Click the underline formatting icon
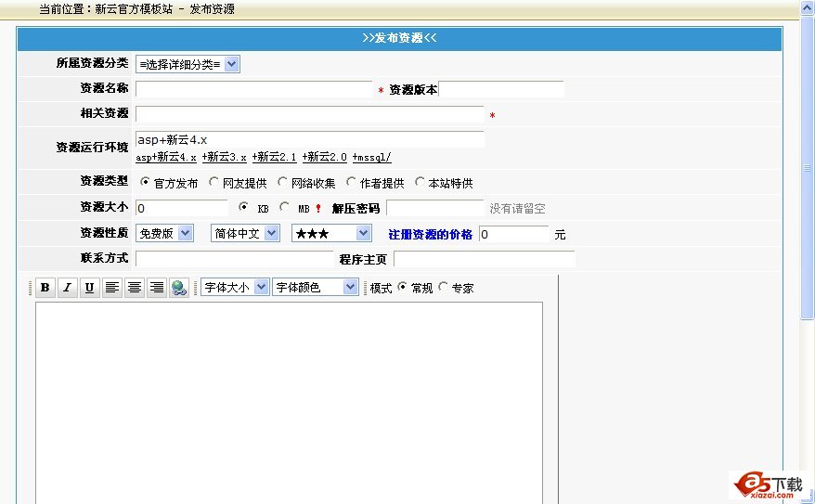The height and width of the screenshot is (504, 815). pos(89,288)
